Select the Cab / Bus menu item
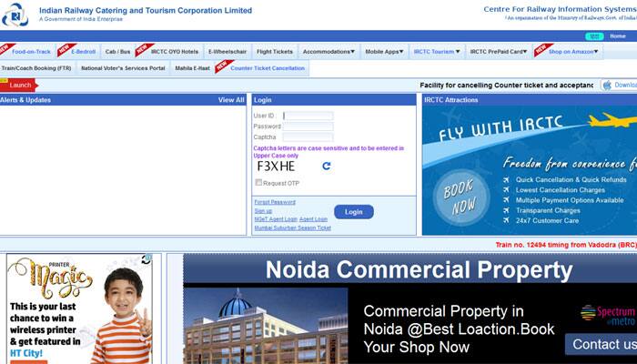 pyautogui.click(x=117, y=52)
